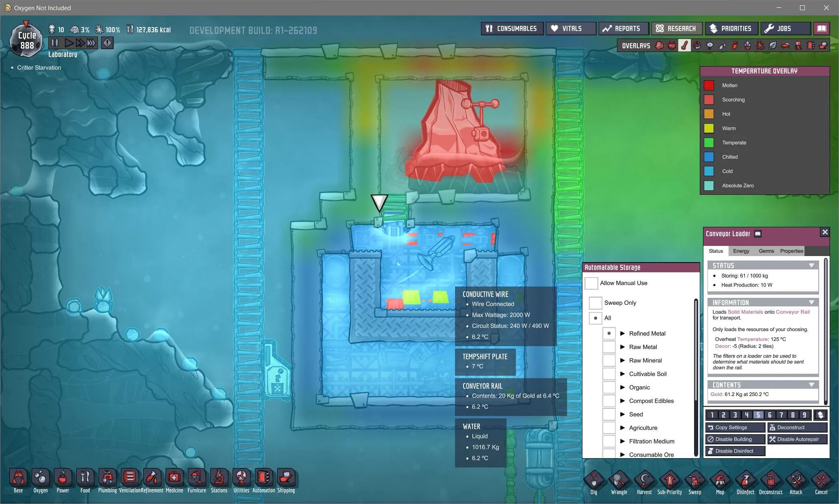
Task: Activate the Dig tool
Action: coord(594,481)
